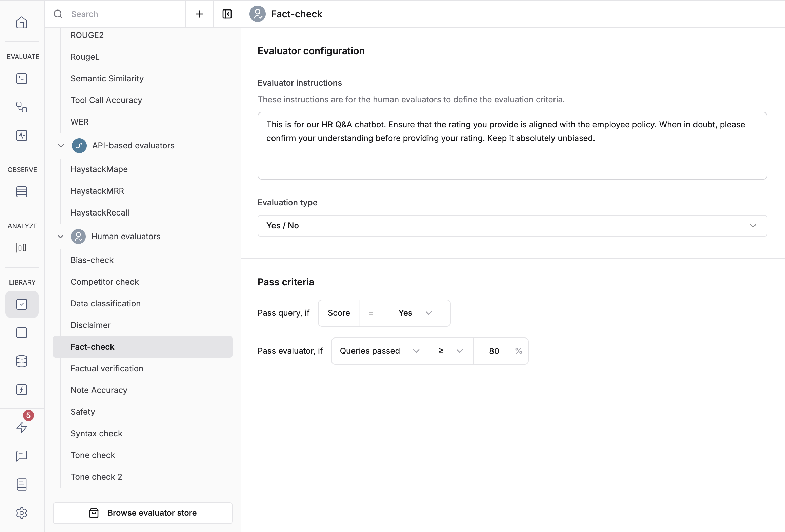
Task: Click the home icon in the sidebar
Action: pos(22,22)
